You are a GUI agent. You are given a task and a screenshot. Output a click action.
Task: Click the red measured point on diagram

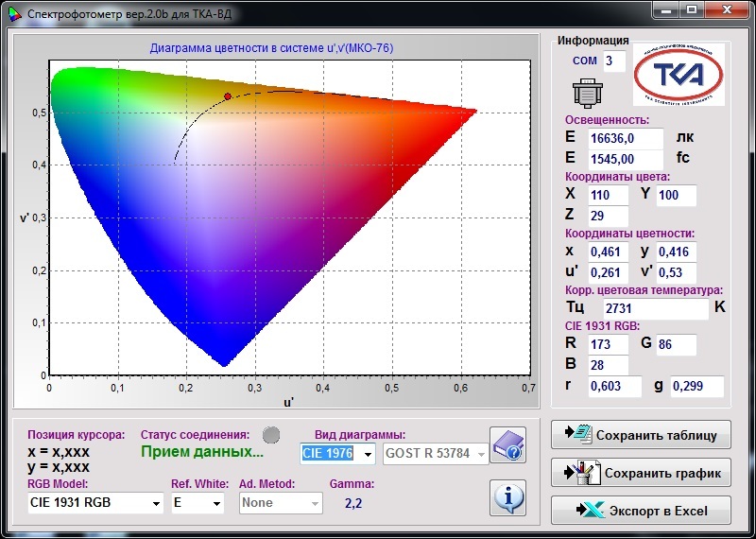[x=228, y=96]
